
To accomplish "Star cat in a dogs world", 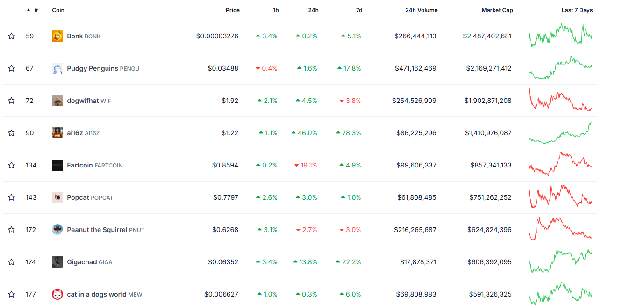I will (x=11, y=294).
